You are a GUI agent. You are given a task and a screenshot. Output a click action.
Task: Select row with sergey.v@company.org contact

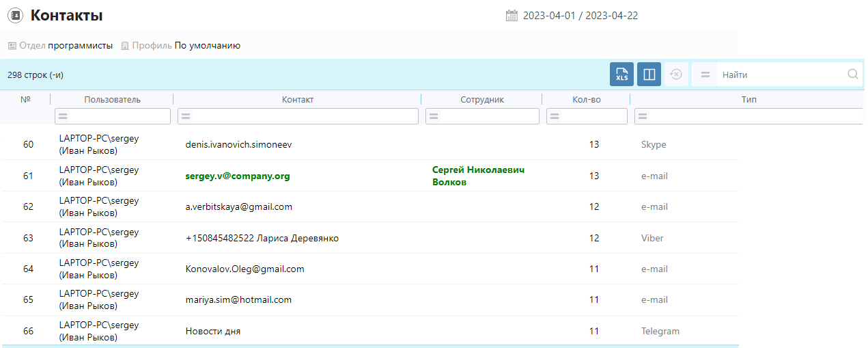point(237,176)
